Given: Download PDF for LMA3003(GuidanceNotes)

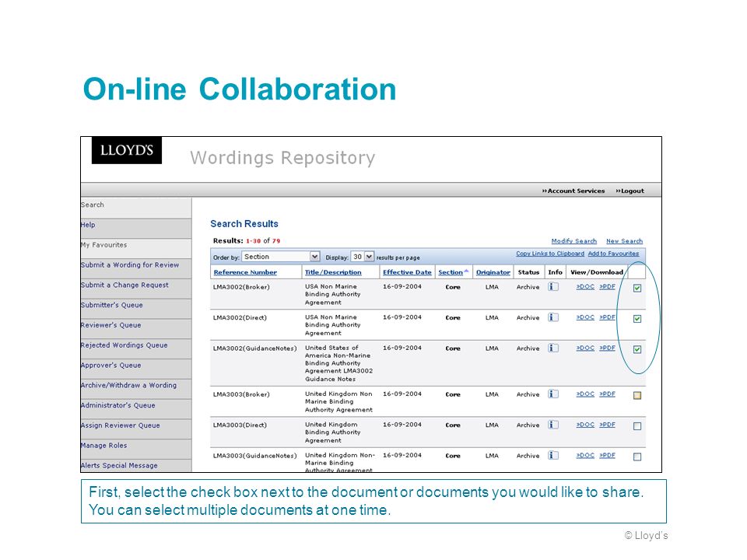Looking at the screenshot, I should [608, 455].
